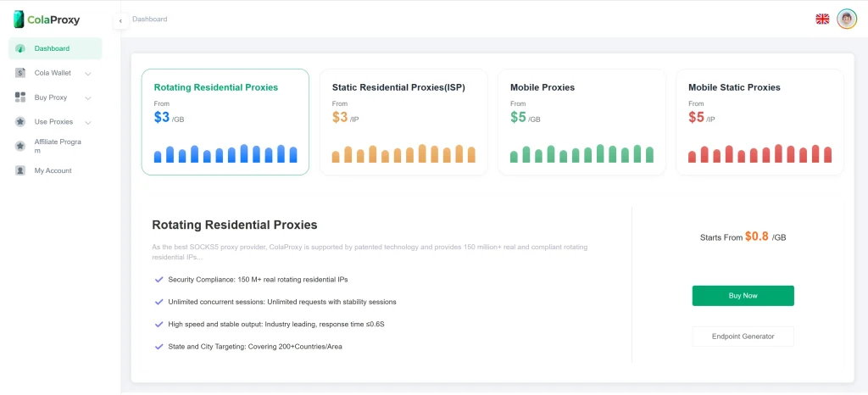Click the red $5 /IP price
Image resolution: width=868 pixels, height=395 pixels.
(x=702, y=117)
